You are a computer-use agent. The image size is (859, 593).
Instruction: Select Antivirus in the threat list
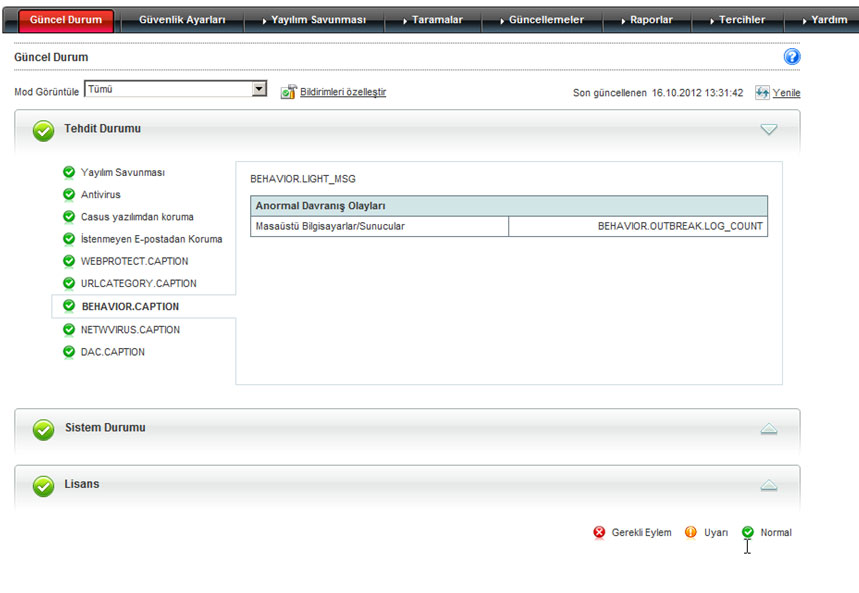pos(101,194)
